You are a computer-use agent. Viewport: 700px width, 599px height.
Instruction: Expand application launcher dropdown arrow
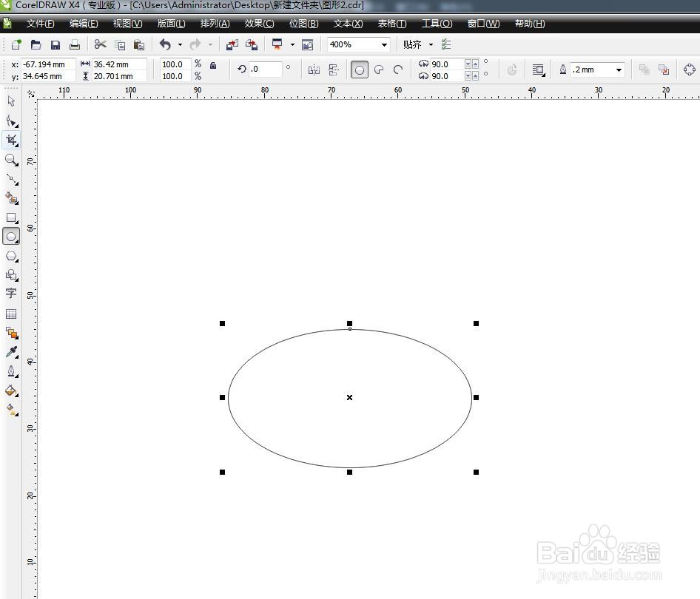point(292,44)
